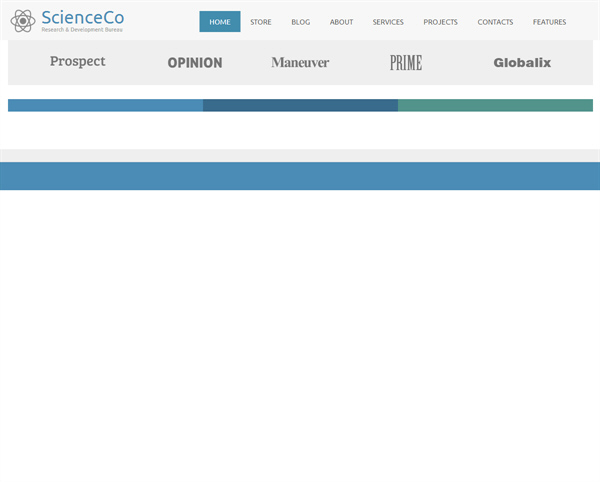Click the ScienceCo atom logo icon
Viewport: 600px width, 482px height.
click(x=23, y=21)
